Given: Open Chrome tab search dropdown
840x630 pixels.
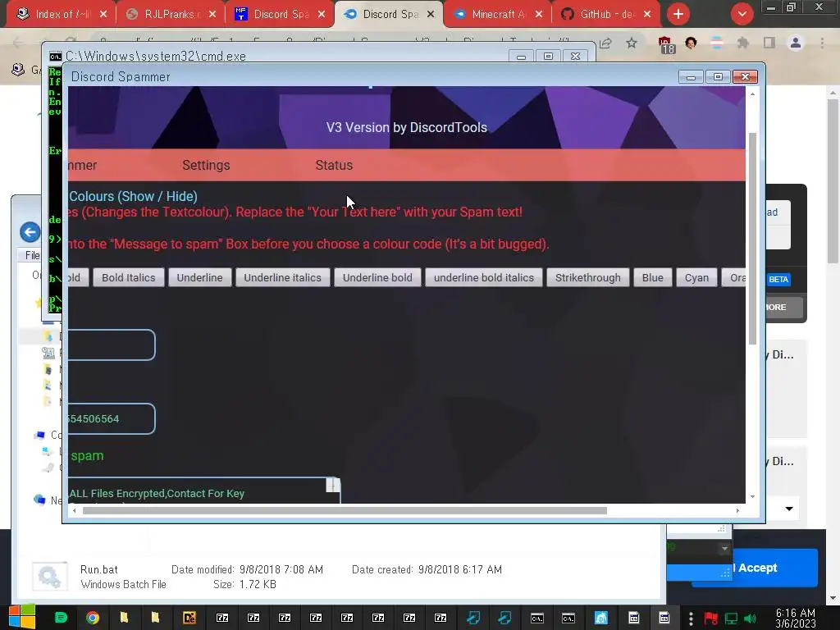Looking at the screenshot, I should pyautogui.click(x=742, y=14).
